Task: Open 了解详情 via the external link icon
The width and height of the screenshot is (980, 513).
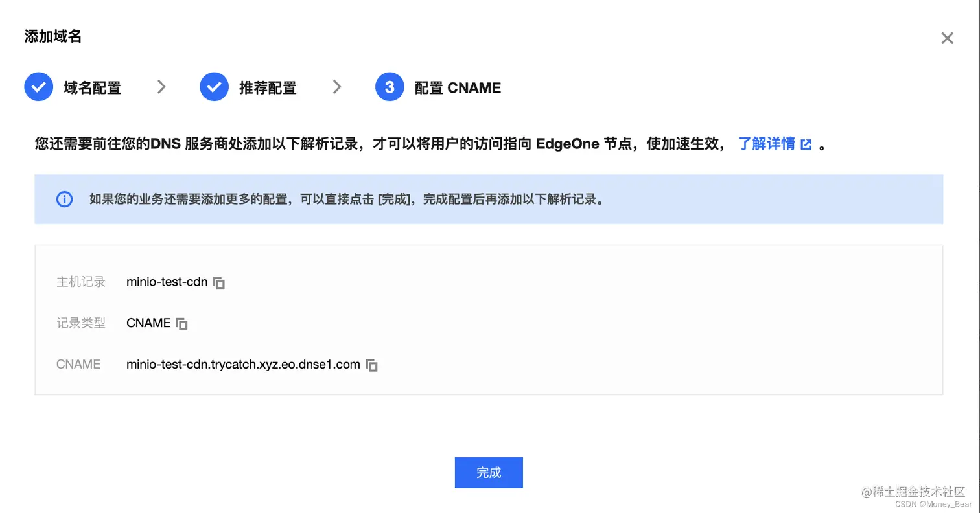Action: pos(806,144)
